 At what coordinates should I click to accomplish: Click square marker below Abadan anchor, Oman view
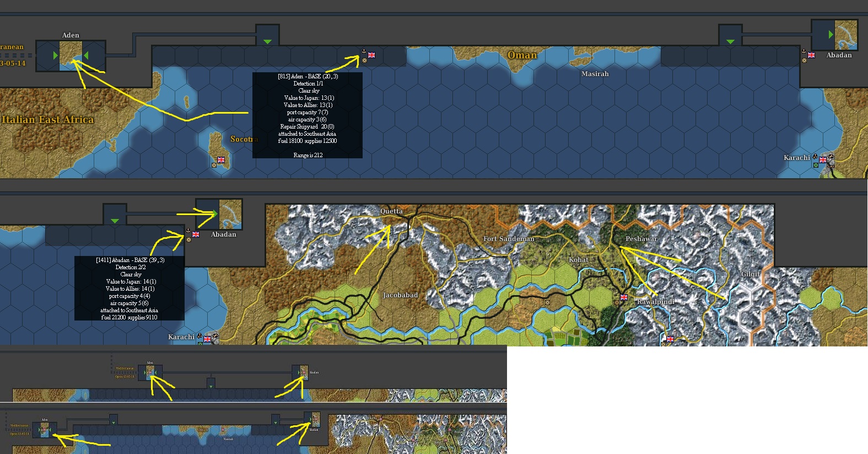pos(804,60)
